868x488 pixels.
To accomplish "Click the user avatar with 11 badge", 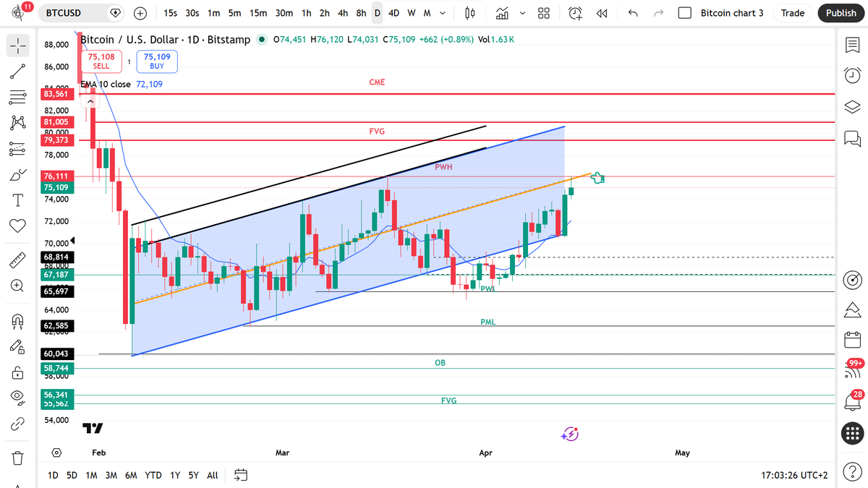I will (18, 12).
